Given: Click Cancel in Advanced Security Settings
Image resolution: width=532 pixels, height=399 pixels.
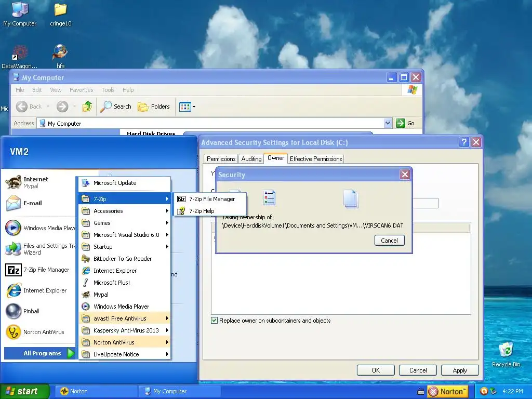Looking at the screenshot, I should coord(418,370).
